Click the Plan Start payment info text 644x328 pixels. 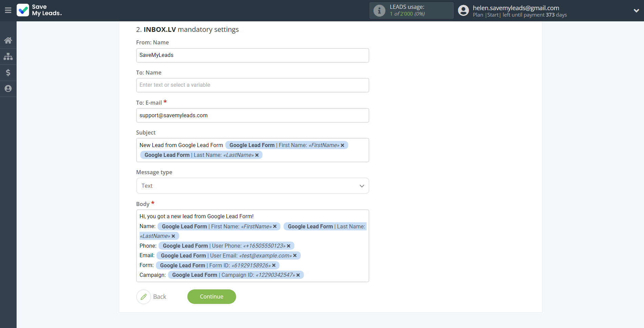[520, 15]
